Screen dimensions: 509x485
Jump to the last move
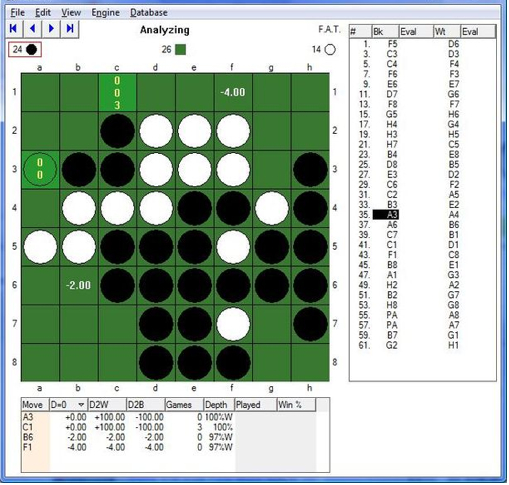70,29
